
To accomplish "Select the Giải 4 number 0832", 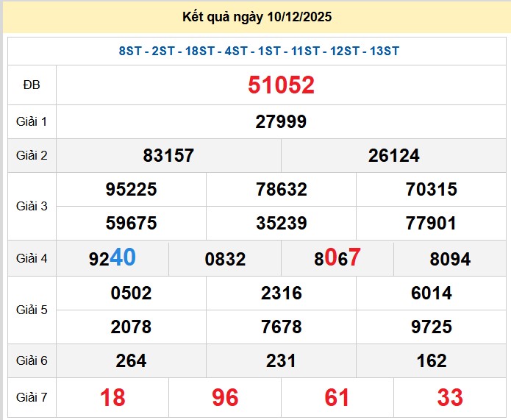I will click(x=225, y=259).
